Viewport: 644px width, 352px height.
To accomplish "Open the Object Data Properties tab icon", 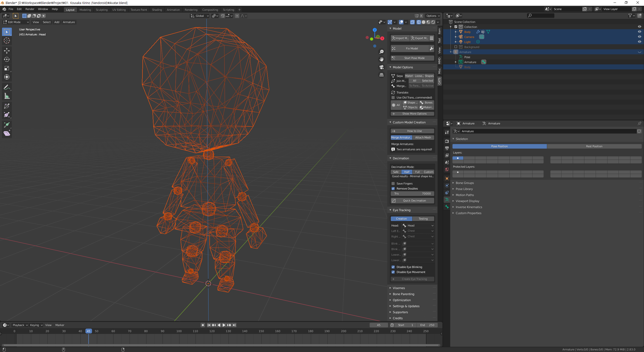I will click(x=447, y=200).
